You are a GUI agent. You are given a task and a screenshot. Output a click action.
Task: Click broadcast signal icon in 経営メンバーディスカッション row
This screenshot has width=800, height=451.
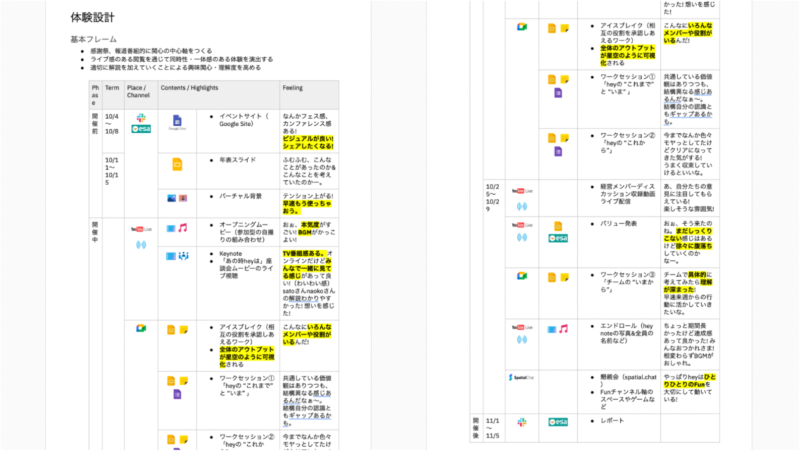click(522, 207)
